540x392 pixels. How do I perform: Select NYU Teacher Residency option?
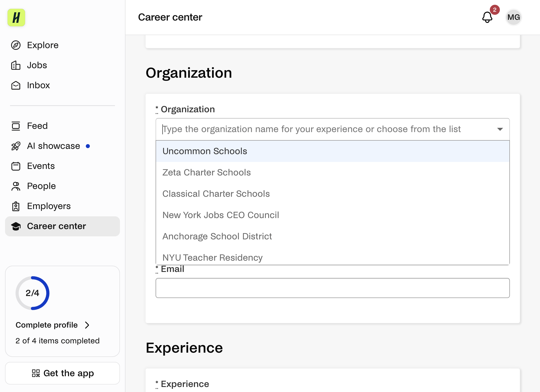coord(332,256)
